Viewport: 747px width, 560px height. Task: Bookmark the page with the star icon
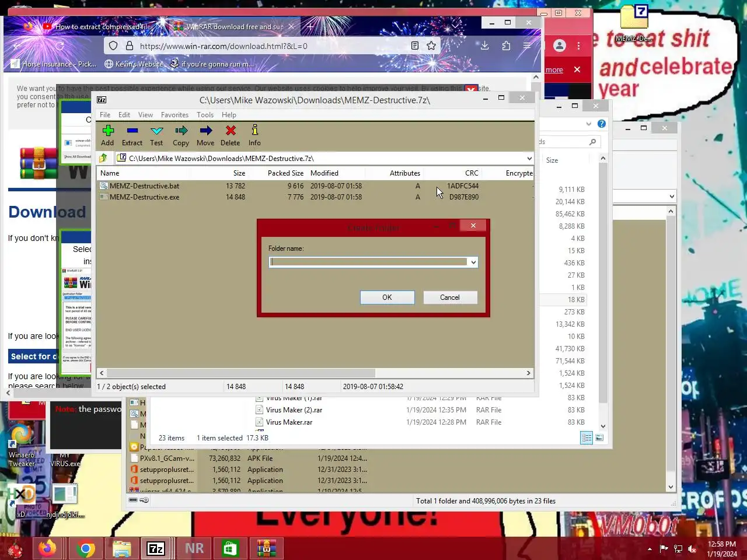point(431,45)
